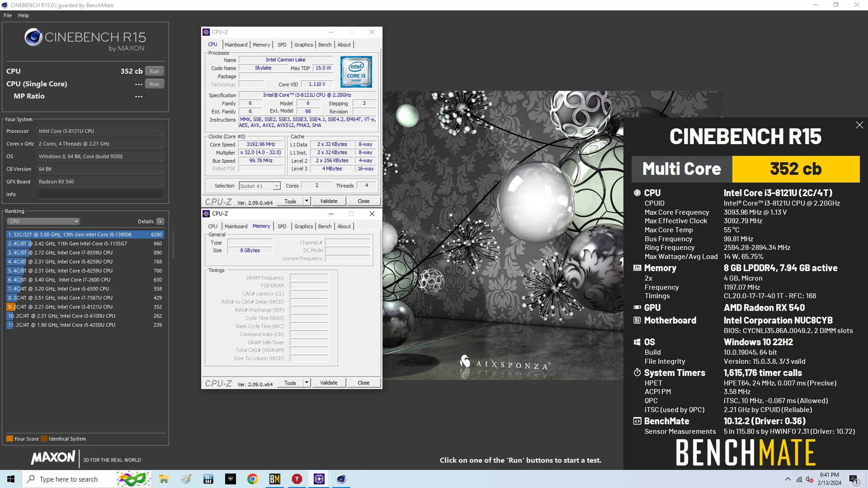
Task: Click Intel Core i3 logo in CPU-Z
Action: coord(356,72)
